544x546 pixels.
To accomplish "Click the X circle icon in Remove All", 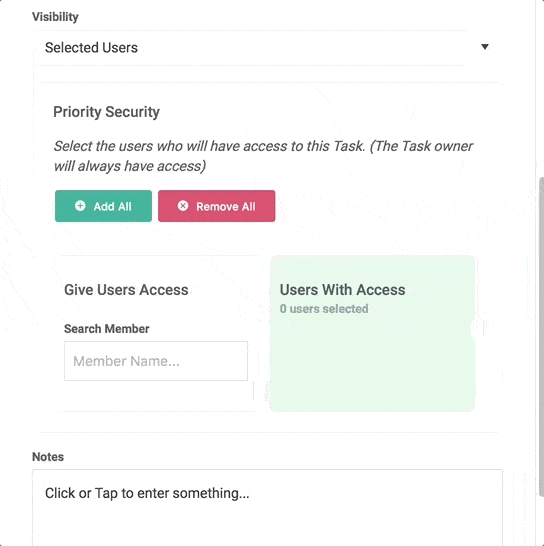I will pos(183,206).
